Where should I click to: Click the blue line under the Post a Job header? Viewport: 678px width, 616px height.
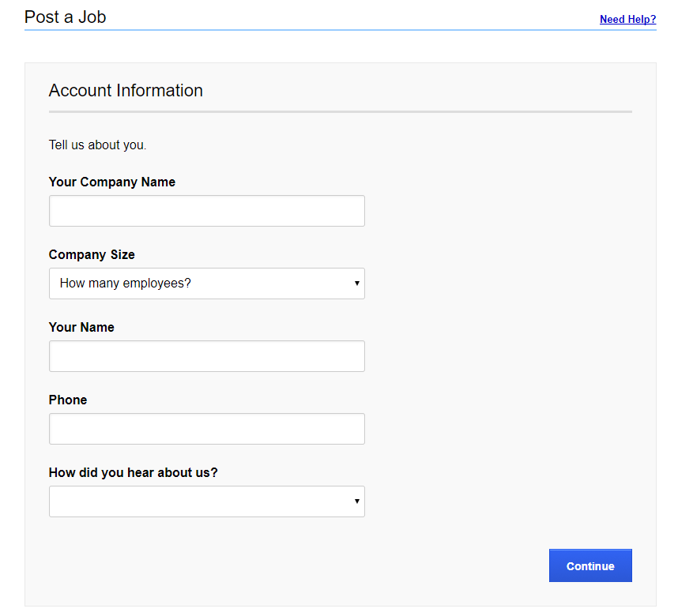click(340, 30)
